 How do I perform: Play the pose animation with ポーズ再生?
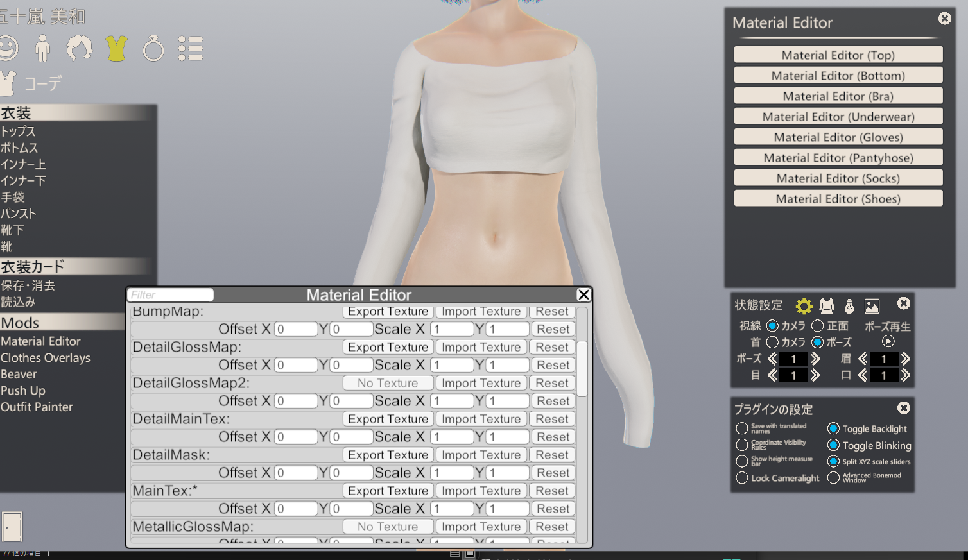pyautogui.click(x=888, y=341)
